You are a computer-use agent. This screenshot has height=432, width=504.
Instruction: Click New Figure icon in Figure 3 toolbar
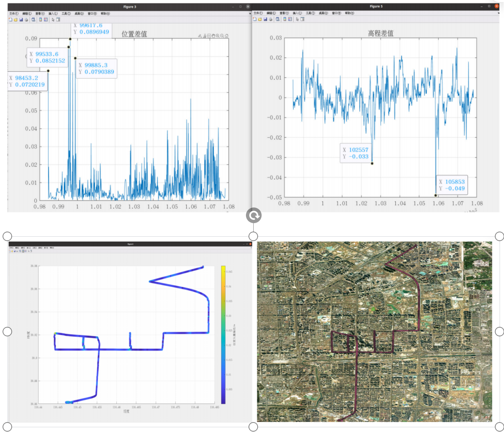(x=11, y=20)
